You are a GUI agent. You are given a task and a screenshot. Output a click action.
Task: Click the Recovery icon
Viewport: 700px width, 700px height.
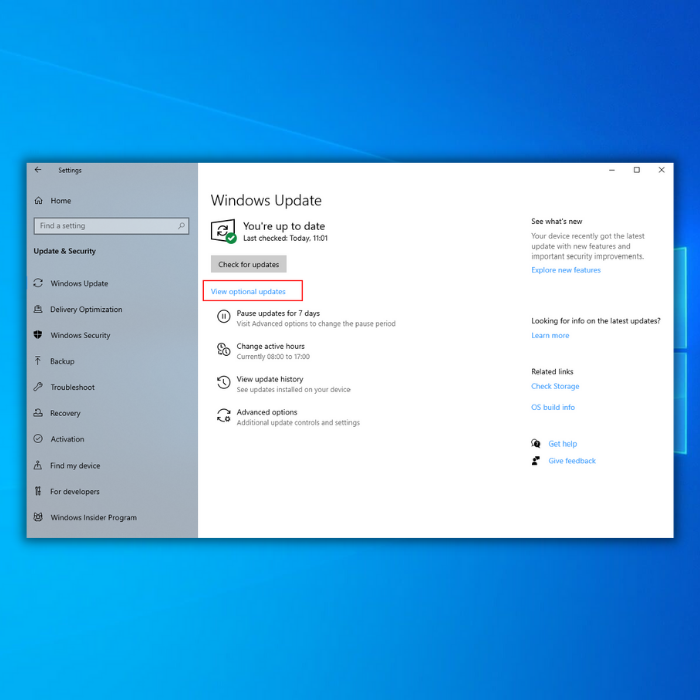(x=38, y=413)
